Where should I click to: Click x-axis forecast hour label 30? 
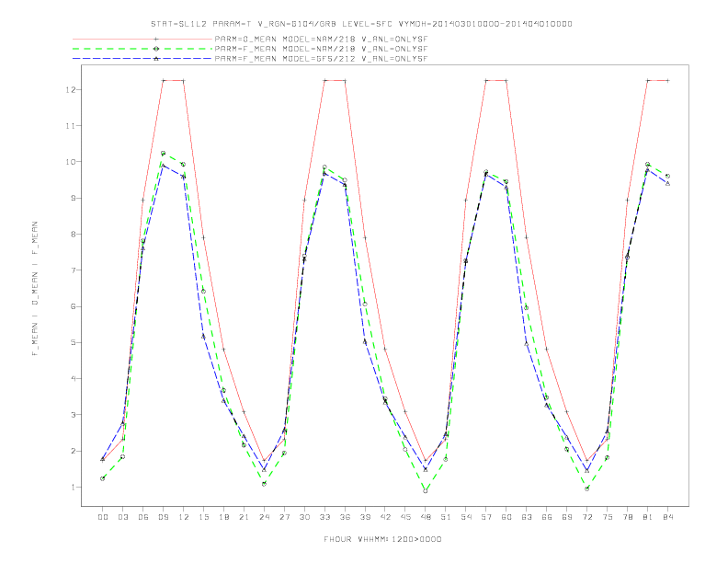point(304,517)
